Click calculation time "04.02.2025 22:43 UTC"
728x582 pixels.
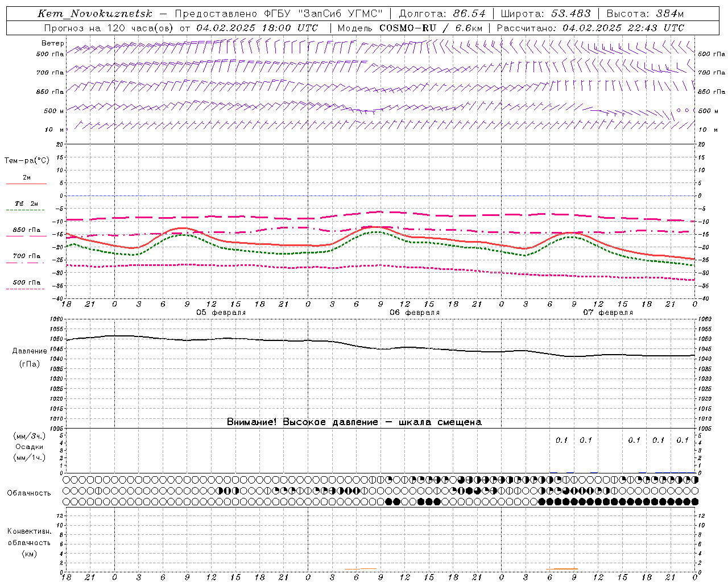(623, 28)
